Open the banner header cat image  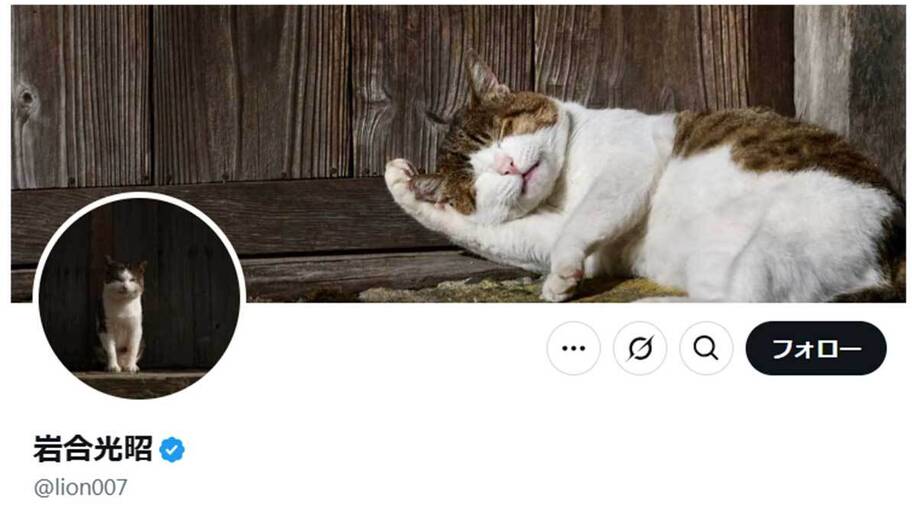458,154
